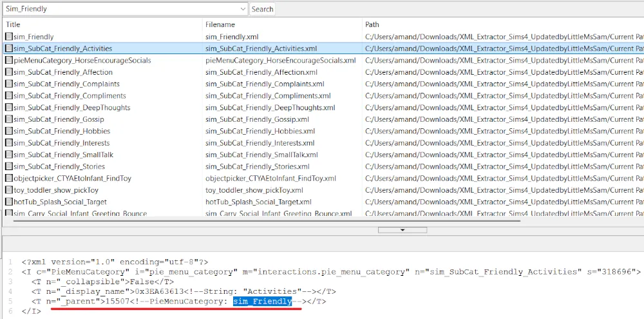The width and height of the screenshot is (644, 319).
Task: Click highlighted sim_Friendly text in XML line 5
Action: [263, 302]
